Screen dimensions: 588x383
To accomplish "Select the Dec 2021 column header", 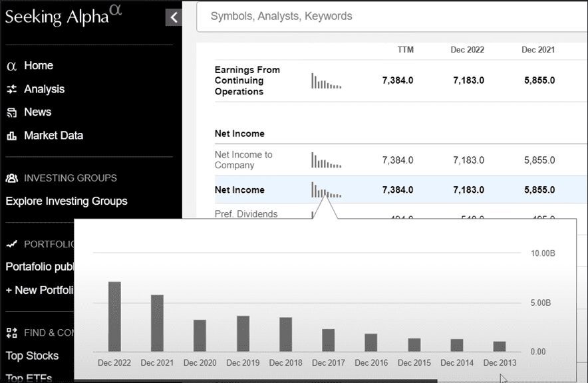I will point(537,50).
